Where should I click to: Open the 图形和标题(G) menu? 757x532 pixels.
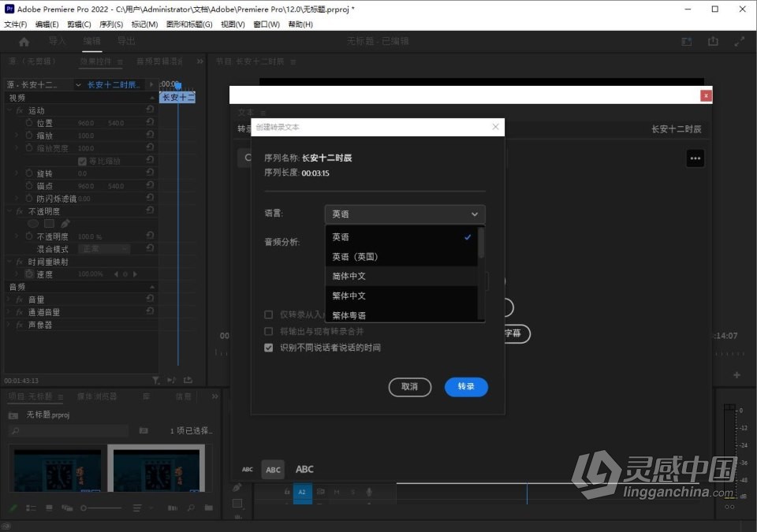point(189,24)
